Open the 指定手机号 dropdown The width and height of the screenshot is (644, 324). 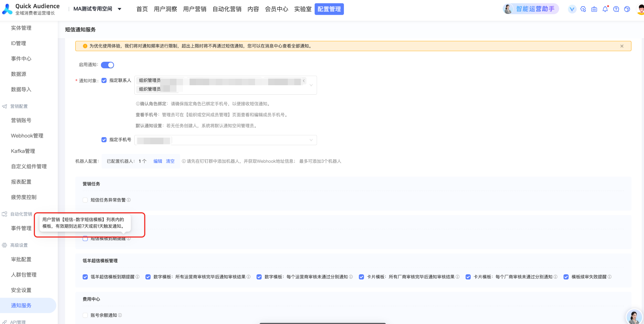[311, 140]
